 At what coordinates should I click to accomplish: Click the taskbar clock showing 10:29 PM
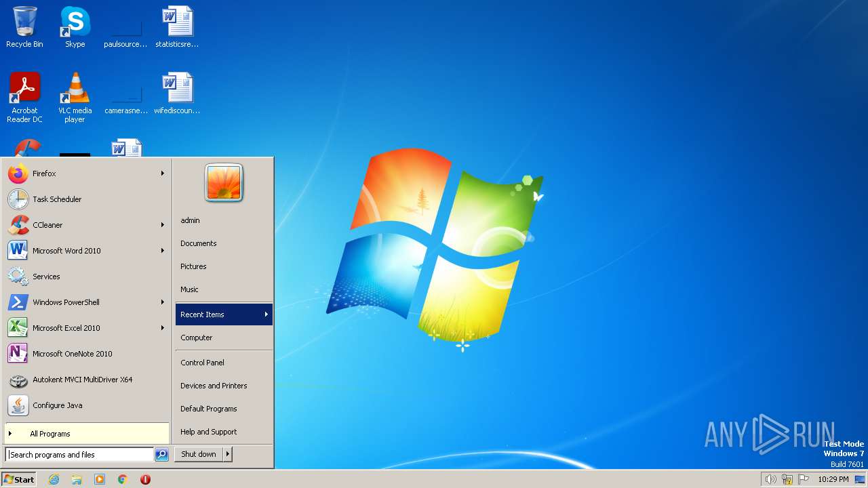(833, 479)
